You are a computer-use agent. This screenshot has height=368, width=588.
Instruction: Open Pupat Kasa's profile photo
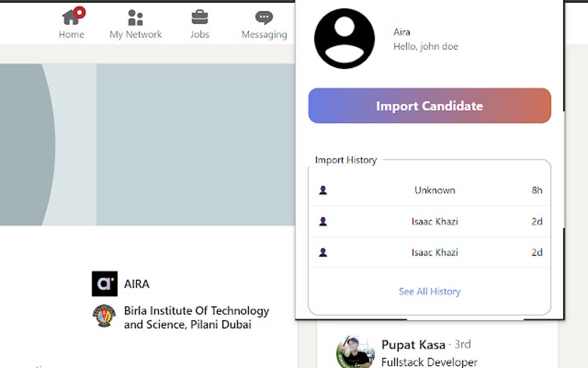pyautogui.click(x=355, y=352)
